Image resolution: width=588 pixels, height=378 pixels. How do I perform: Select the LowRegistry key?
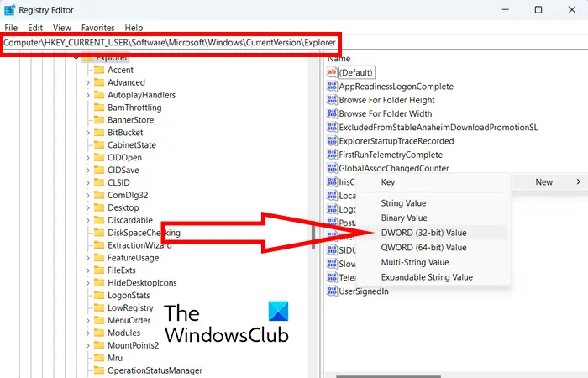pyautogui.click(x=130, y=308)
